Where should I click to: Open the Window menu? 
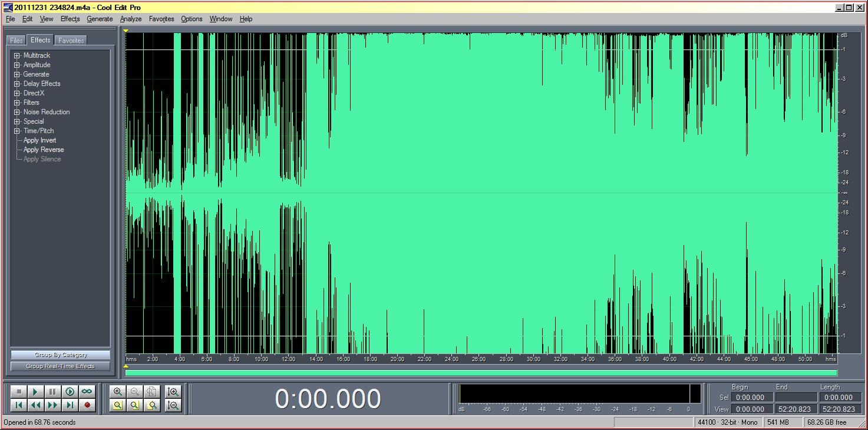(221, 19)
